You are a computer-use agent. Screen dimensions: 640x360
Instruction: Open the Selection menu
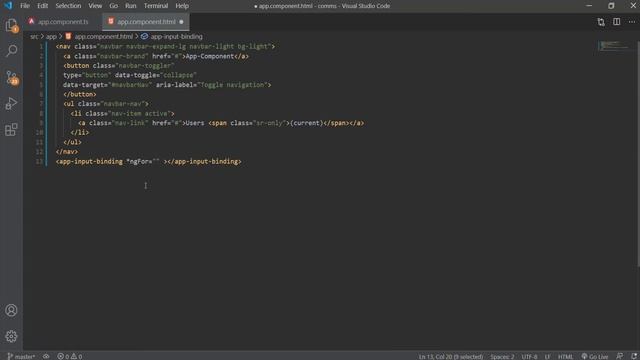tap(68, 6)
